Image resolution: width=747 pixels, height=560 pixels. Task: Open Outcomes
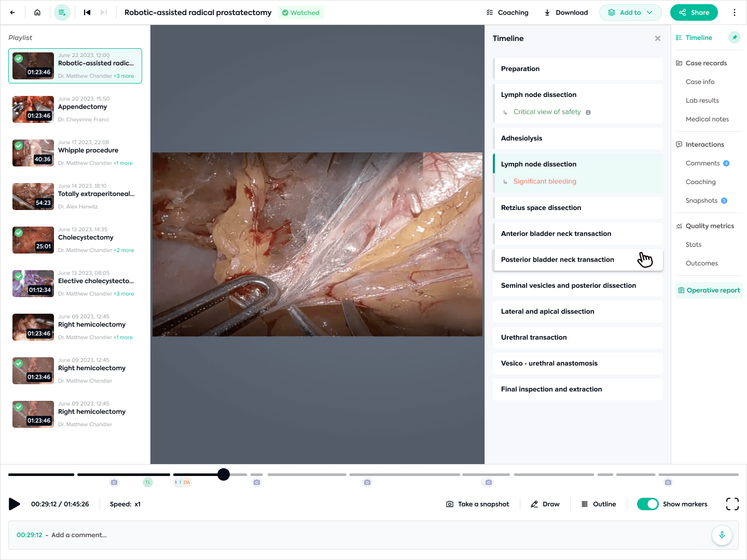click(701, 263)
